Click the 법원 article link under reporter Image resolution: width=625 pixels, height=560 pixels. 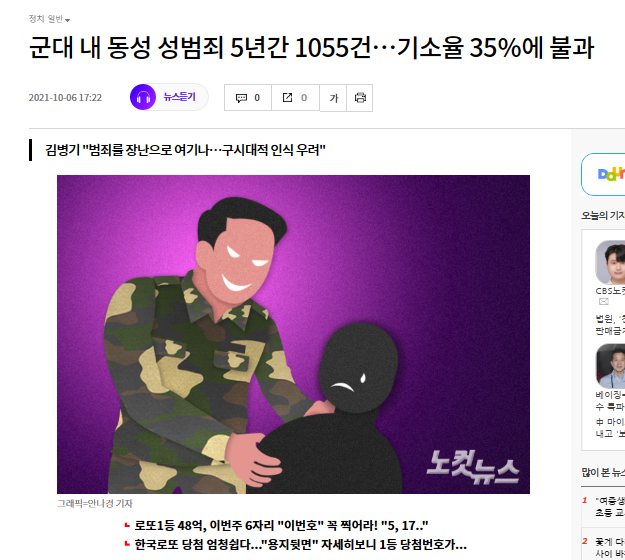tap(610, 324)
